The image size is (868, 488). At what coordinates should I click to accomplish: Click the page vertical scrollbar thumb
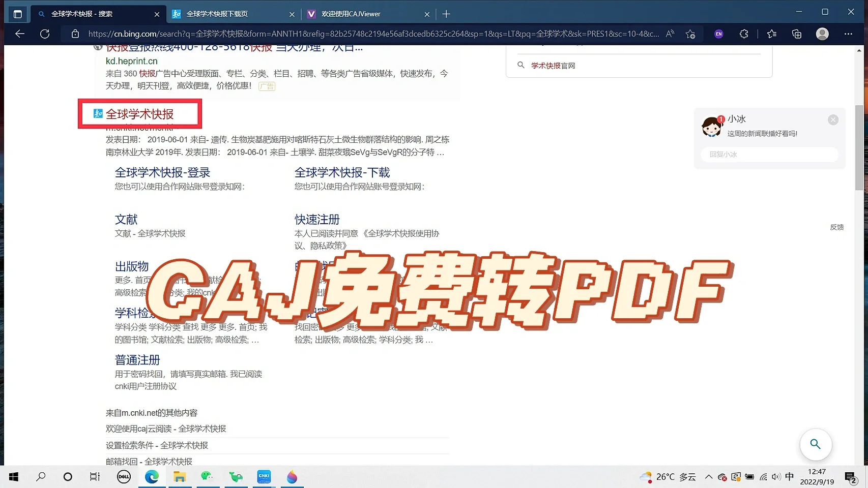[x=859, y=147]
